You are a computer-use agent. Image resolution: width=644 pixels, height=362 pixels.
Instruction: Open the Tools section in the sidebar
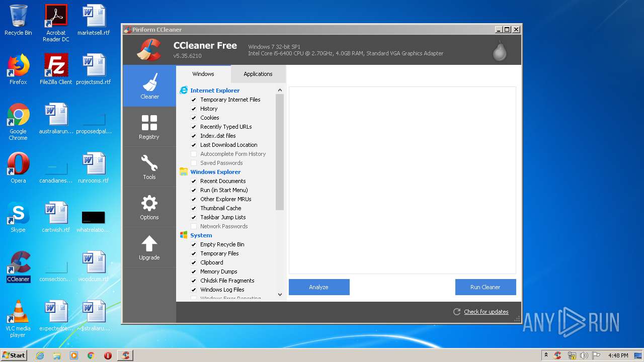[x=149, y=166]
